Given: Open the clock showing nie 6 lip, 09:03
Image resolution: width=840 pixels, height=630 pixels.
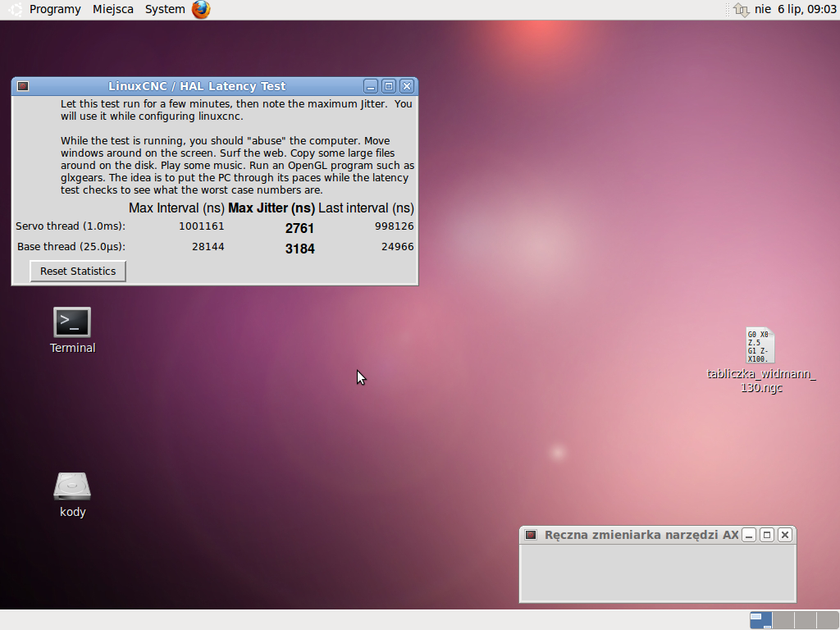Looking at the screenshot, I should 795,9.
